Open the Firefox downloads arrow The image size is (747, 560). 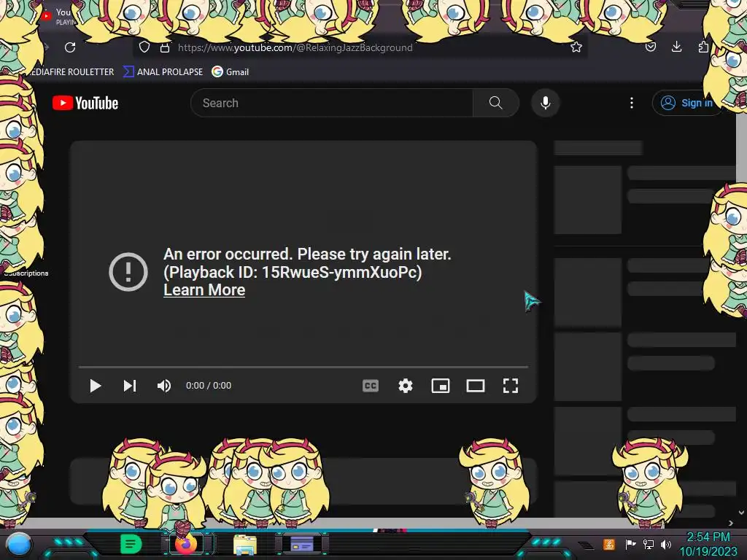click(676, 47)
